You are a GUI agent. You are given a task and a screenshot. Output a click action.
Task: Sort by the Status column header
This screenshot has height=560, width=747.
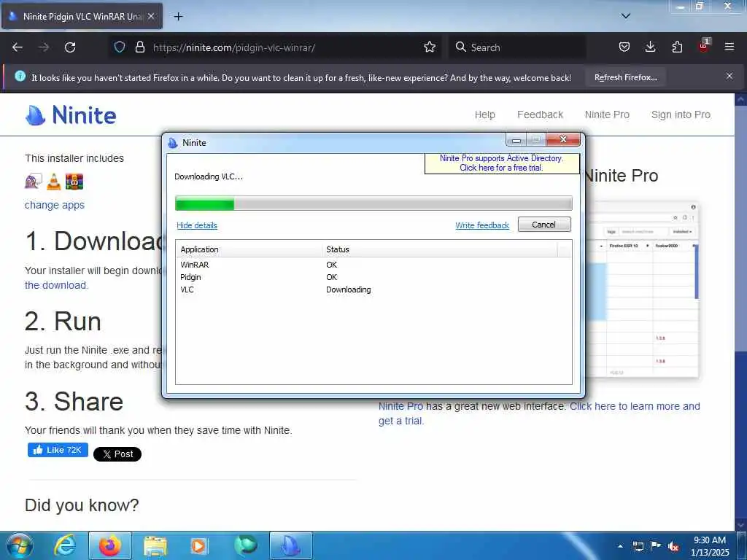[439, 249]
